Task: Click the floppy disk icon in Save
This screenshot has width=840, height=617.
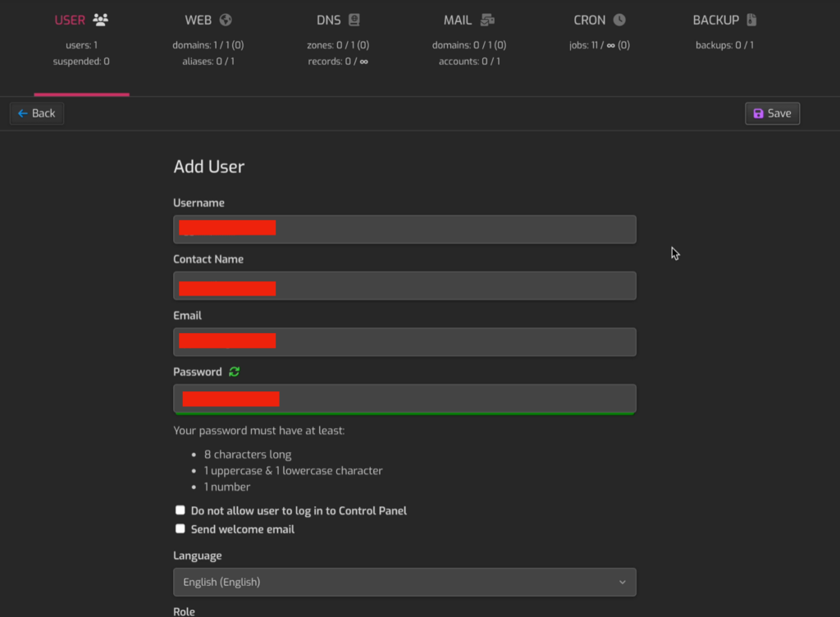Action: click(x=758, y=113)
